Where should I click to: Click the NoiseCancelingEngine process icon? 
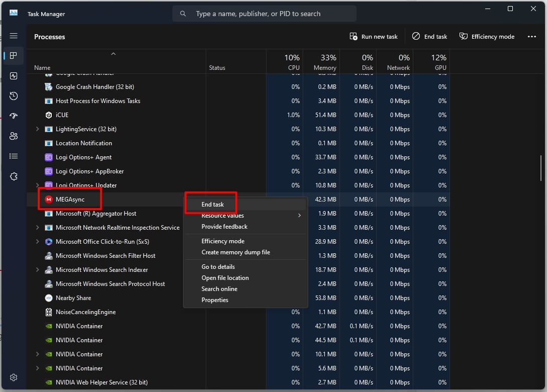[x=49, y=312]
